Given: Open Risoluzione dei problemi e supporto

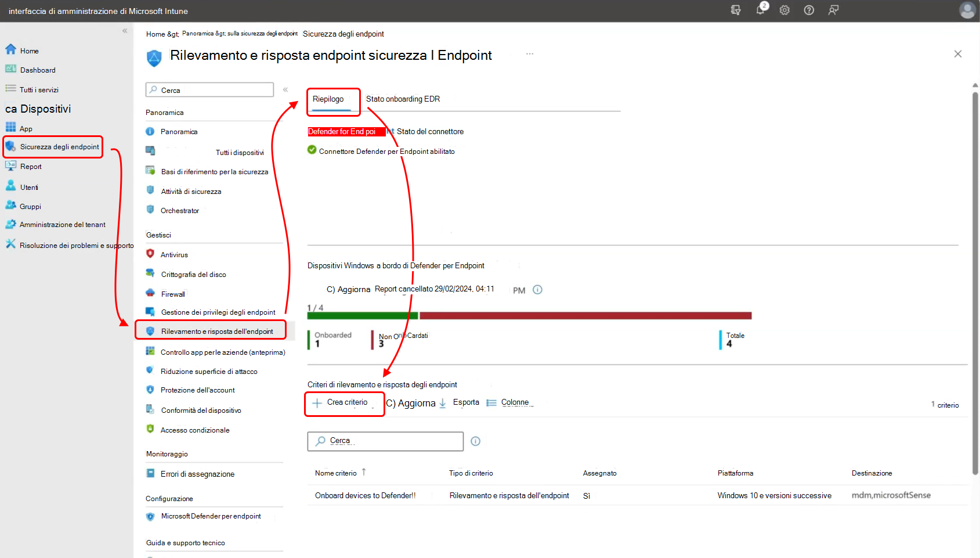Looking at the screenshot, I should [x=76, y=246].
